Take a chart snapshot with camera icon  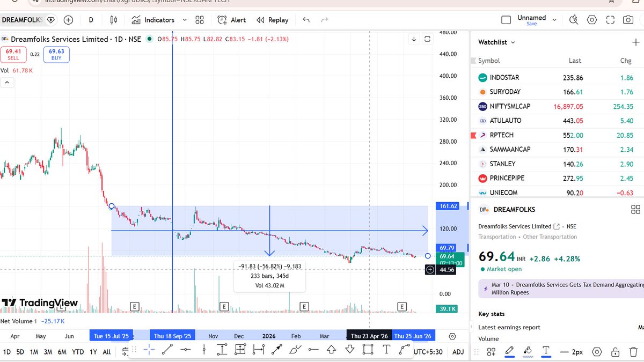click(x=628, y=20)
